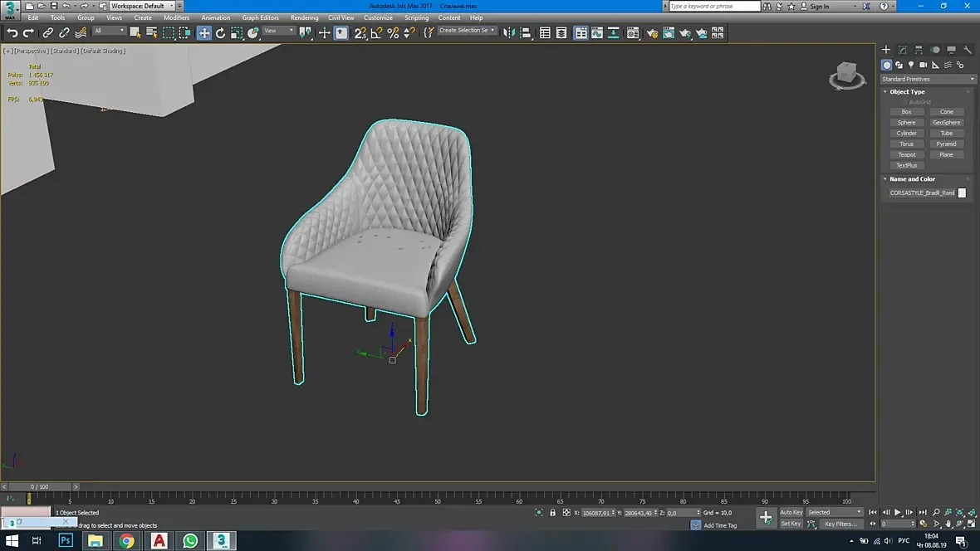Image resolution: width=980 pixels, height=551 pixels.
Task: Click the Teapot primitive button
Action: pos(906,154)
